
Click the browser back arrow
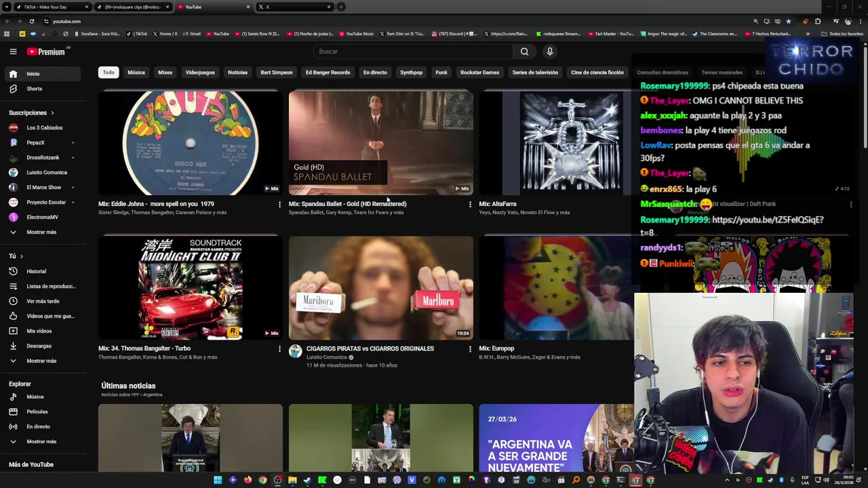7,21
